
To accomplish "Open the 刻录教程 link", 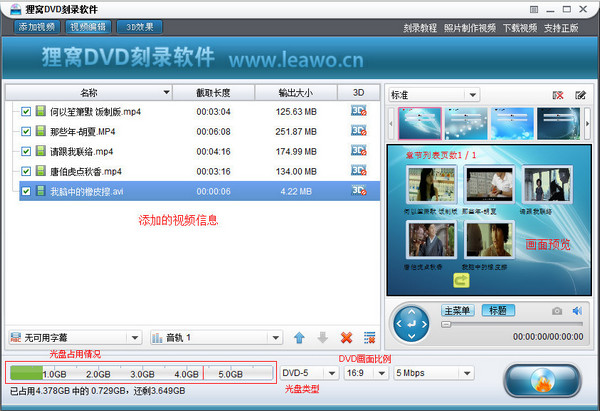I will point(420,28).
